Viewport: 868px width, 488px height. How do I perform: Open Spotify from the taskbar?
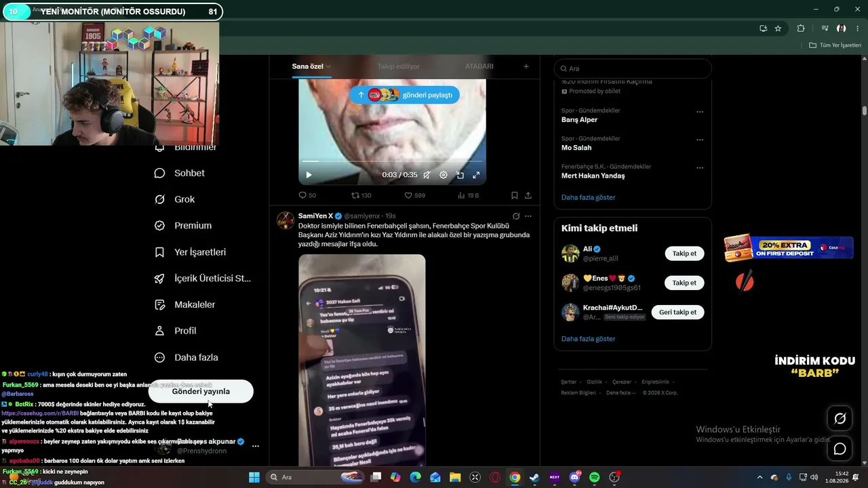[595, 477]
